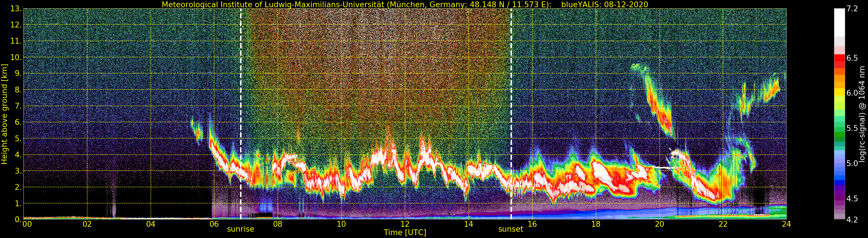Viewport: 868px width, 238px height.
Task: Click the height axis tick label "6."
Action: point(18,122)
